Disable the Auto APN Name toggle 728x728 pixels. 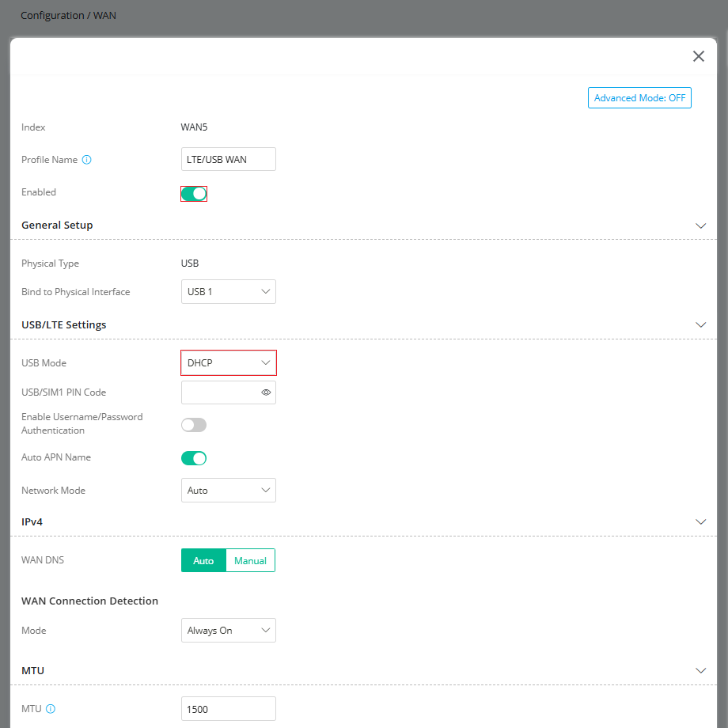coord(194,458)
